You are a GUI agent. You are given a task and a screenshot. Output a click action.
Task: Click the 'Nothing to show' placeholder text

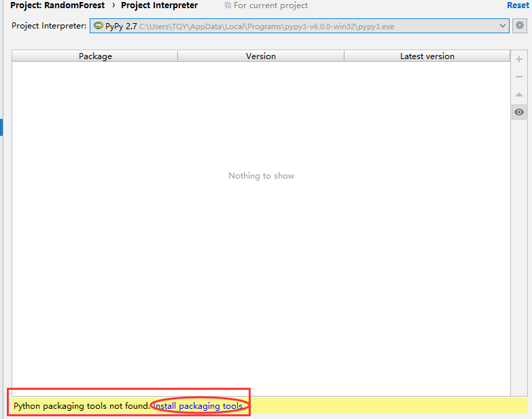(262, 176)
